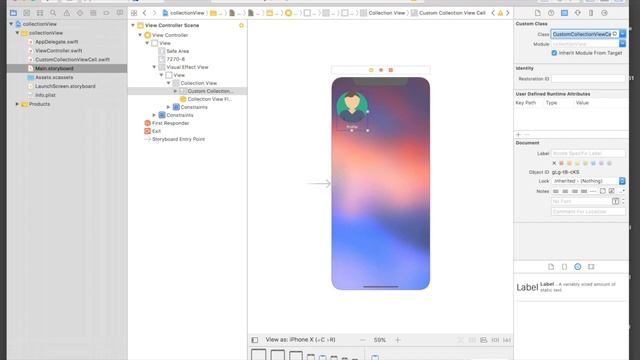Viewport: 640px width, 360px height.
Task: Click the related items grid icon
Action: (134, 13)
